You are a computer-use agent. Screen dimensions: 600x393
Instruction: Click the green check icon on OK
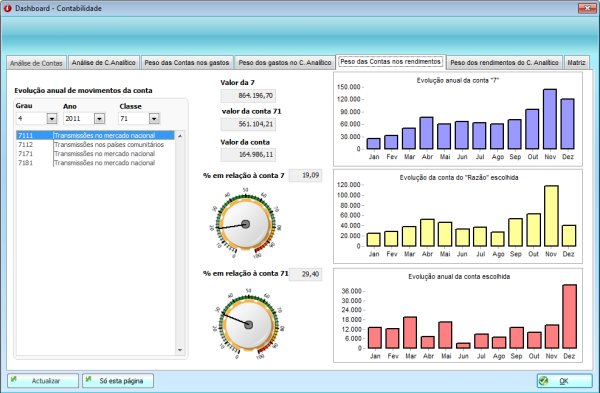543,381
